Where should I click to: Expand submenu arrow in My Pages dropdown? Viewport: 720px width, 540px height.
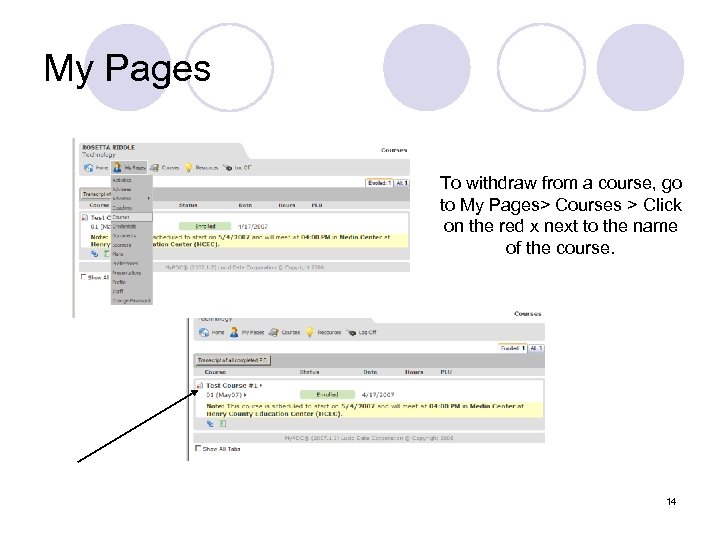click(x=148, y=198)
